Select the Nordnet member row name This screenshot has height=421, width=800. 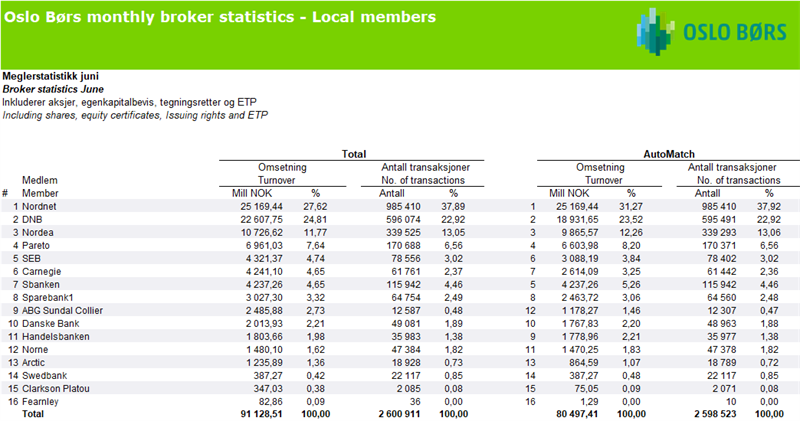coord(40,205)
